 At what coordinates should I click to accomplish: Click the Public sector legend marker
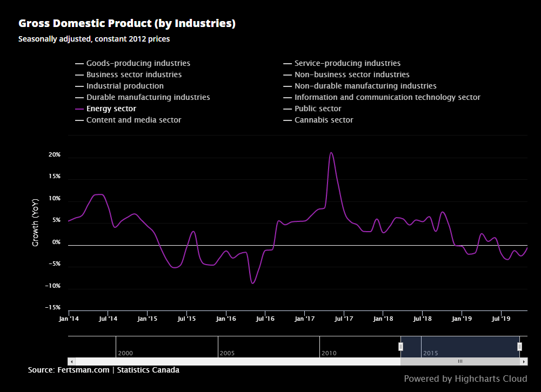coord(286,109)
